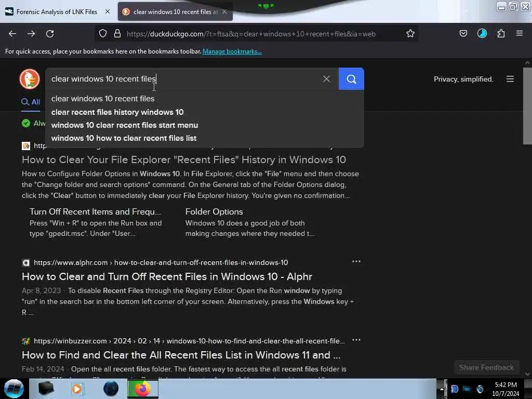The height and width of the screenshot is (399, 532).
Task: Click Privacy, simplified. text
Action: (x=463, y=79)
